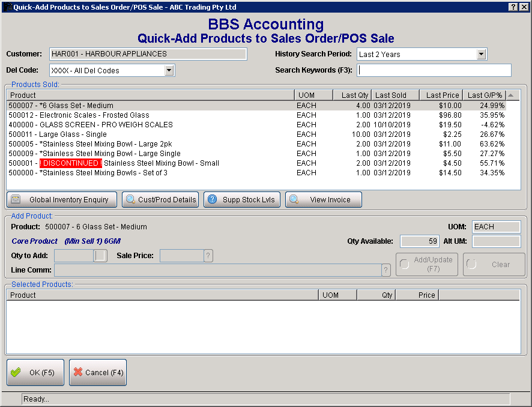Sort products by Last G/P% column header

click(485, 95)
